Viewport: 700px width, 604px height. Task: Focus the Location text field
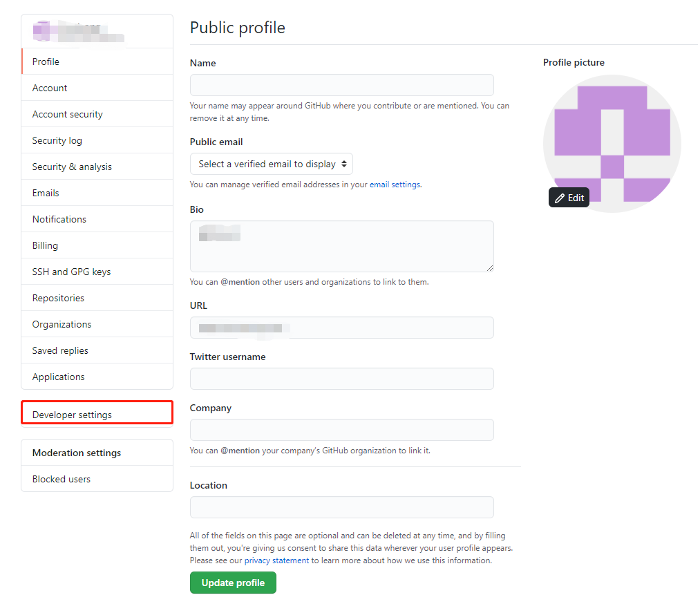(x=342, y=507)
